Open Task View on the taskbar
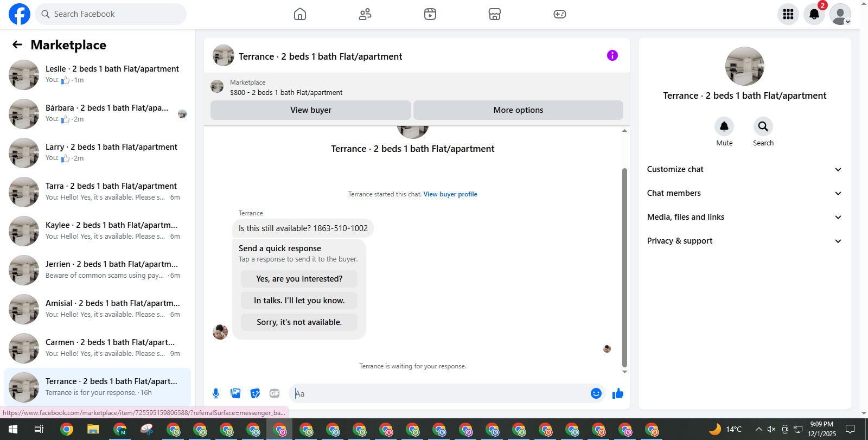 tap(39, 429)
